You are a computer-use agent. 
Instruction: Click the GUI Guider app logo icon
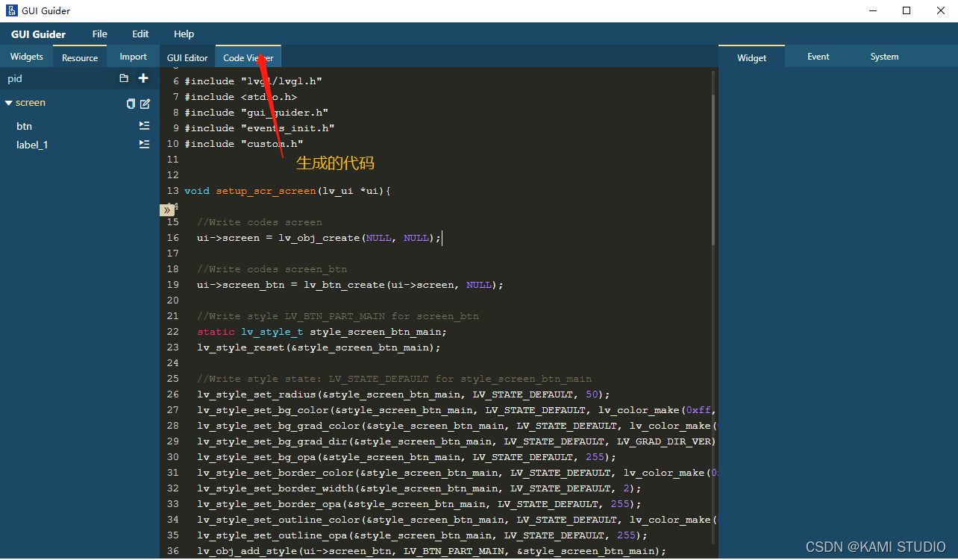point(11,10)
